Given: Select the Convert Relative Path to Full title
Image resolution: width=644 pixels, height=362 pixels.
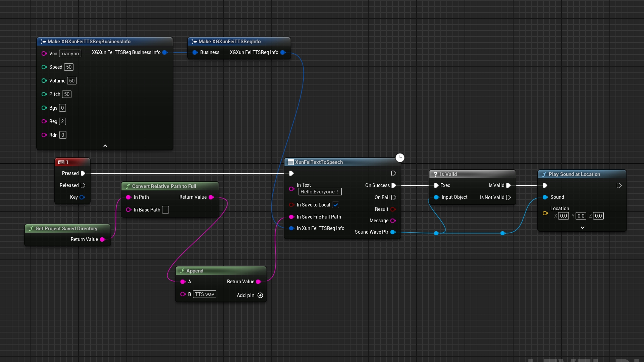Looking at the screenshot, I should coord(164,186).
